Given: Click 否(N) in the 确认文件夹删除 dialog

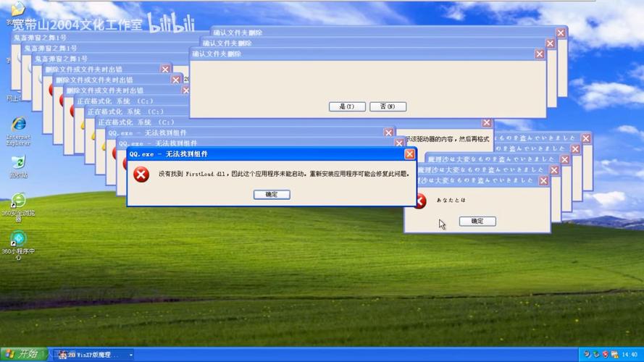Looking at the screenshot, I should click(388, 106).
